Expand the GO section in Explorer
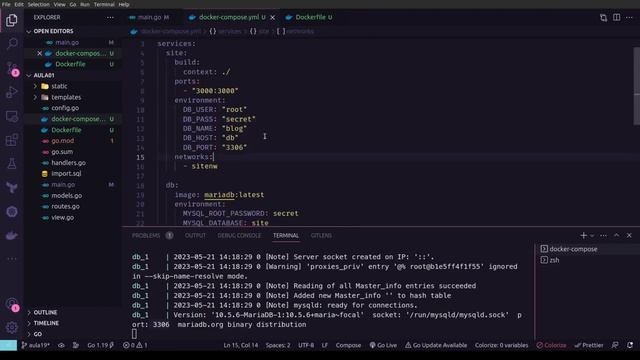 pos(38,334)
